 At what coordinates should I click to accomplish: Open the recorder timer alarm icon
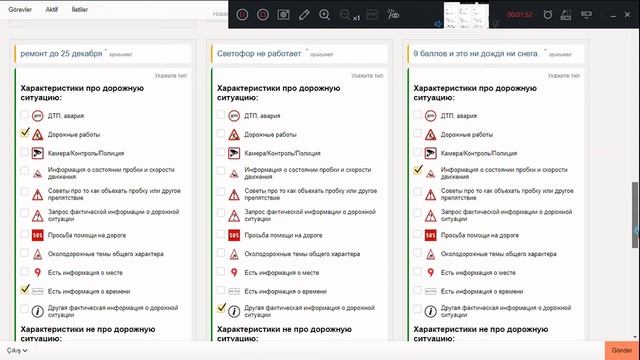tap(548, 15)
